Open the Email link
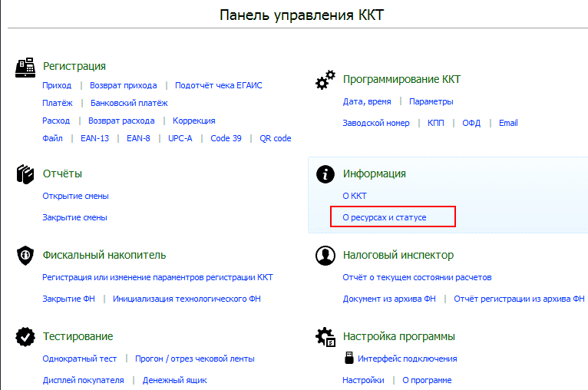 [x=508, y=123]
